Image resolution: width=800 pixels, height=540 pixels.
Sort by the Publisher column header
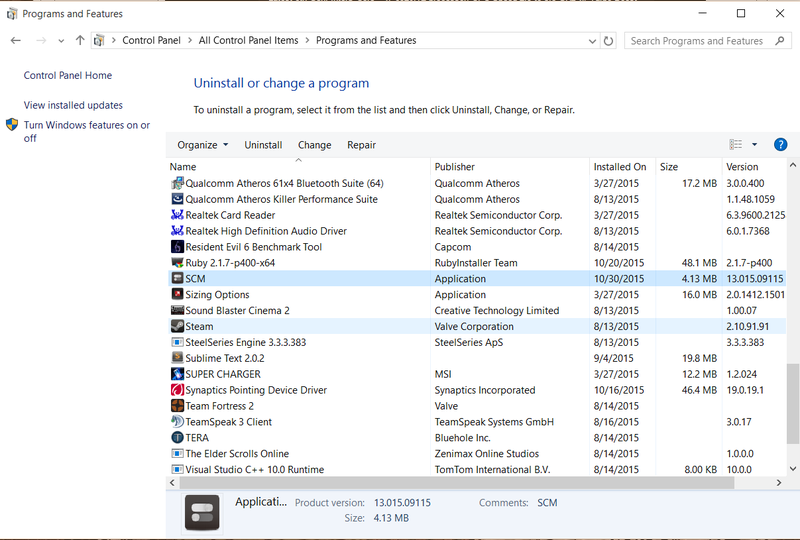pyautogui.click(x=510, y=166)
